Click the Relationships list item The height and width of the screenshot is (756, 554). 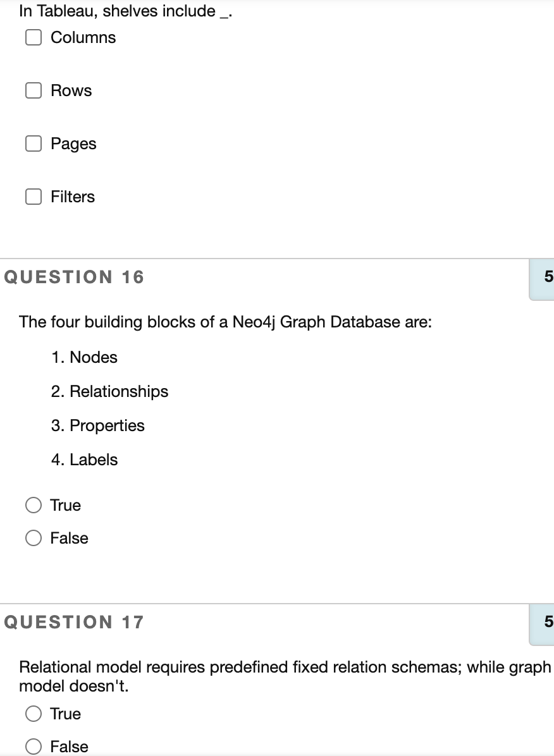click(109, 391)
